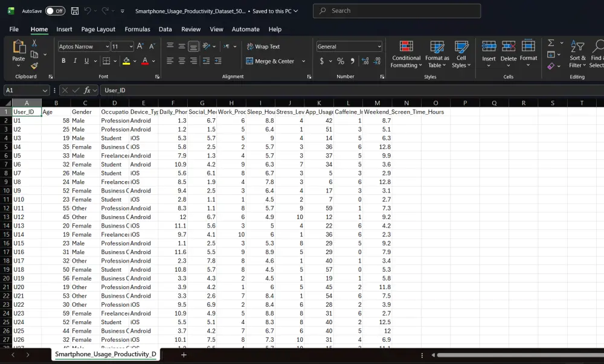Switch to the Data tab
Screen dimensions: 604x364
pyautogui.click(x=165, y=29)
